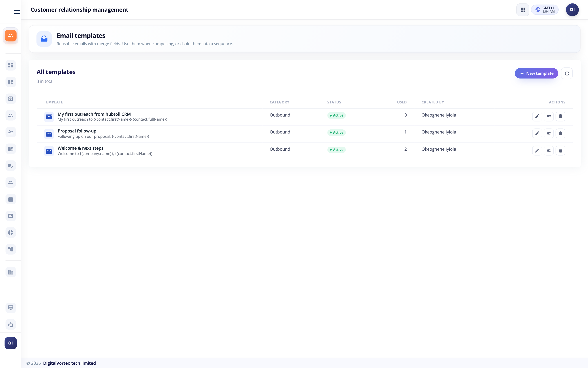Delete the Proposal follow-up template
Viewport: 588px width, 368px height.
point(560,133)
